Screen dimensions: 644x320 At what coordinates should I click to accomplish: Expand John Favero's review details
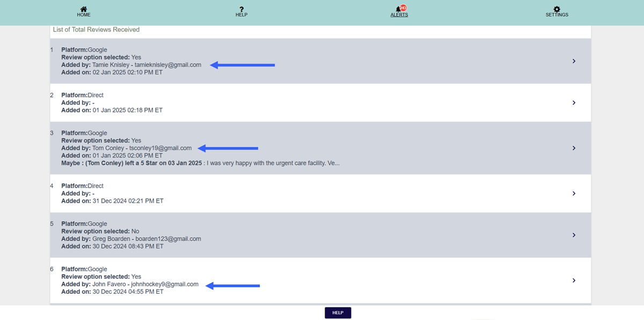click(574, 280)
